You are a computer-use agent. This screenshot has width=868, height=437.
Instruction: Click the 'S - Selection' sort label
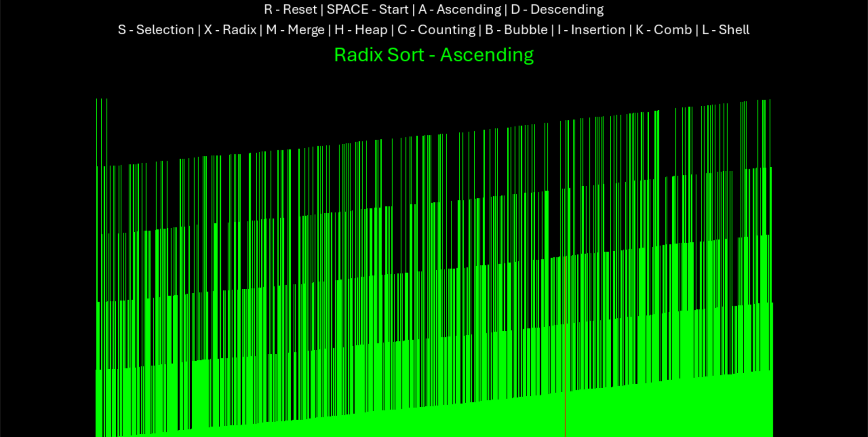pyautogui.click(x=156, y=30)
